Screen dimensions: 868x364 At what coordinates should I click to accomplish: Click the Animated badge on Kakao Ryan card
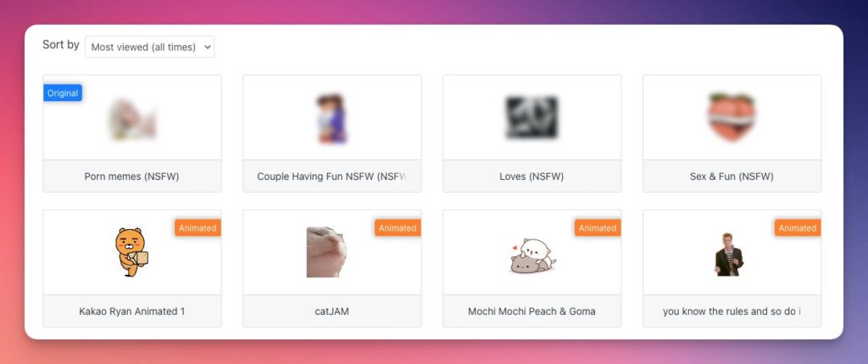pyautogui.click(x=198, y=227)
